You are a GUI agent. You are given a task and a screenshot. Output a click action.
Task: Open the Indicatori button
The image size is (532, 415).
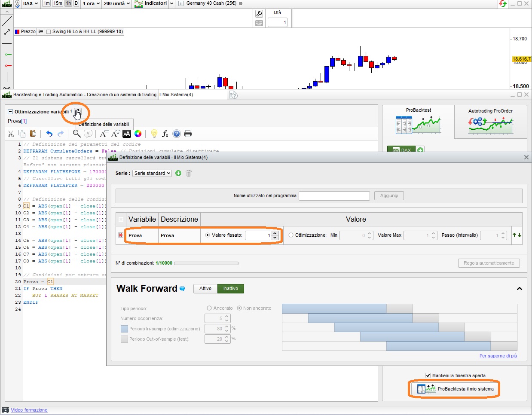[150, 3]
